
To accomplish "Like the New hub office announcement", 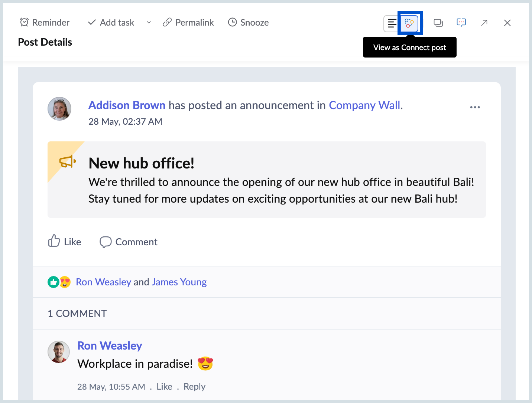I will 65,242.
